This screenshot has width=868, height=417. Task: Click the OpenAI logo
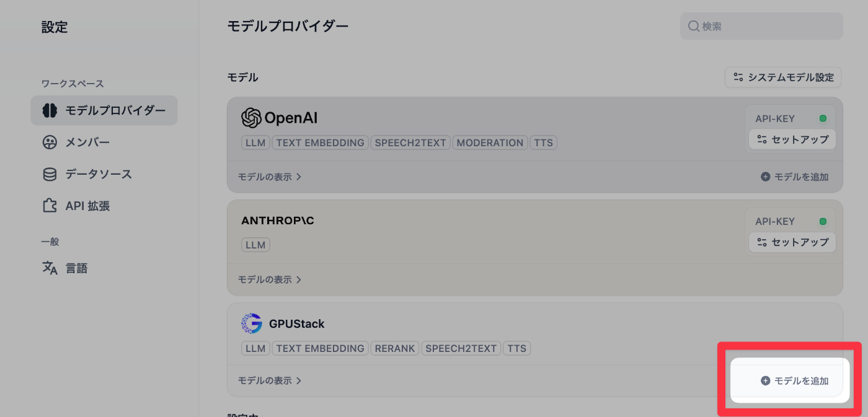coord(251,118)
